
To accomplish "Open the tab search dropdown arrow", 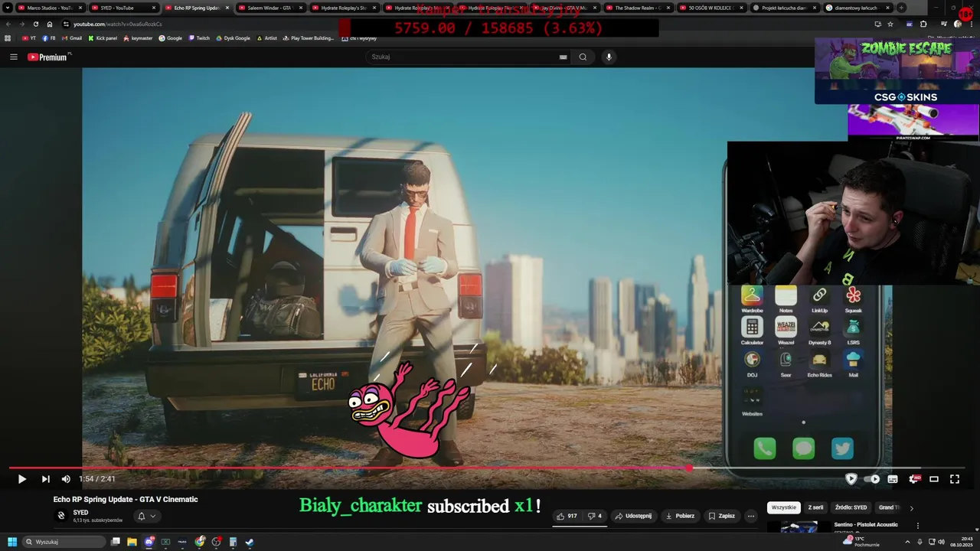I will click(7, 8).
